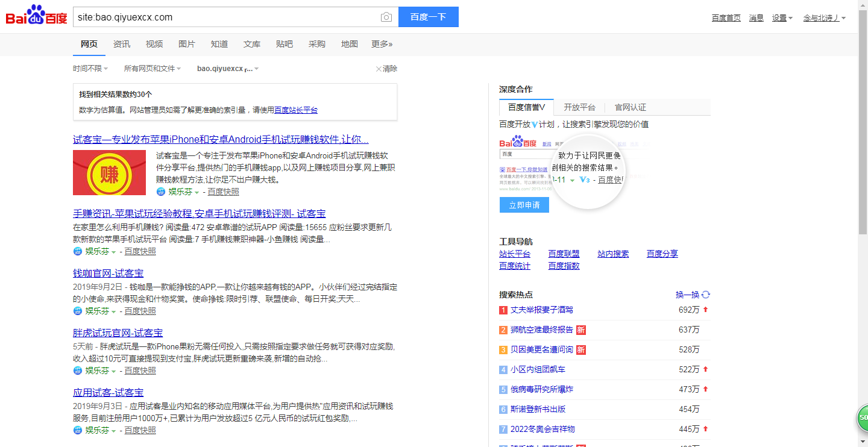Open hot search 狮航空难最终报告

pos(542,330)
